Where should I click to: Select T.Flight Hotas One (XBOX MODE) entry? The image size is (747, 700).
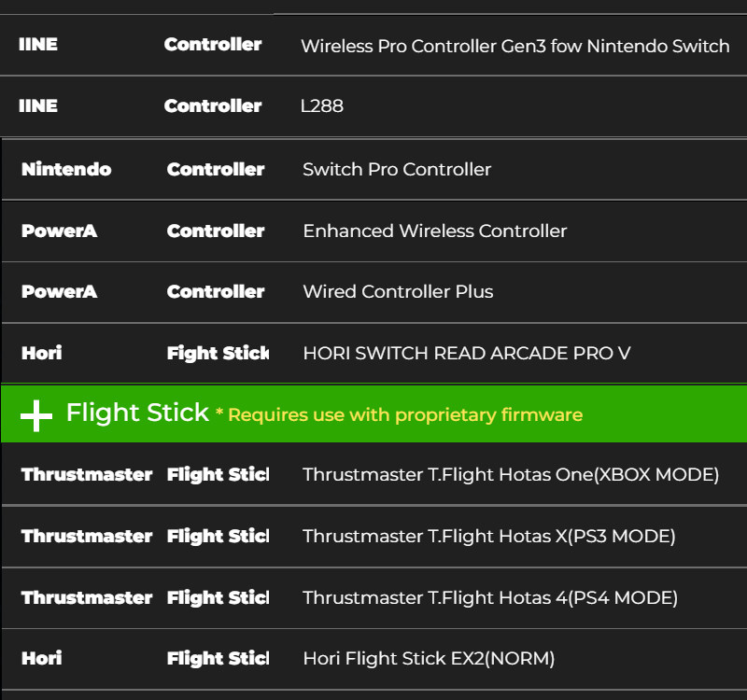tap(511, 475)
